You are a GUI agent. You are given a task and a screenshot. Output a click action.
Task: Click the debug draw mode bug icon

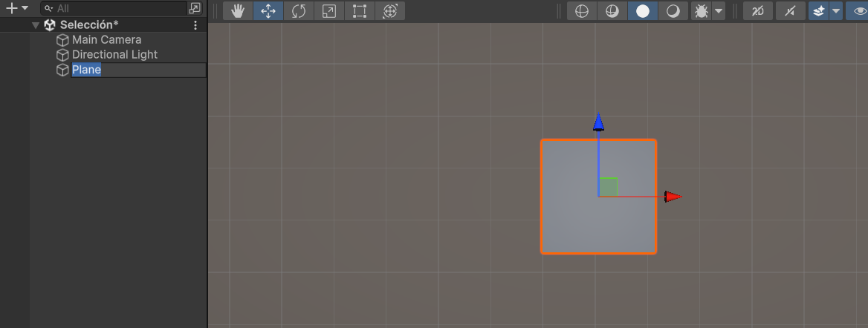[702, 10]
